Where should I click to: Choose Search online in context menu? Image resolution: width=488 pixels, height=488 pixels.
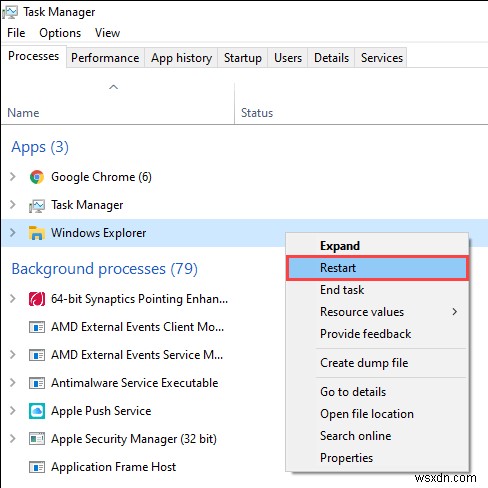pyautogui.click(x=377, y=436)
